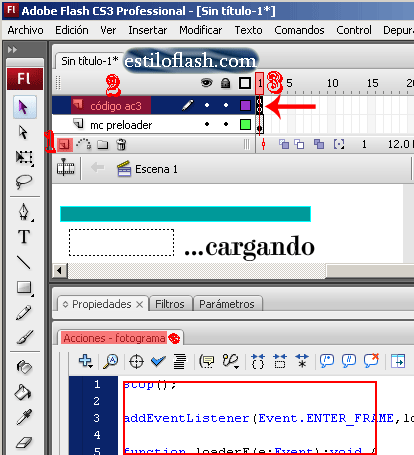Open the Edición menu

pyautogui.click(x=72, y=30)
